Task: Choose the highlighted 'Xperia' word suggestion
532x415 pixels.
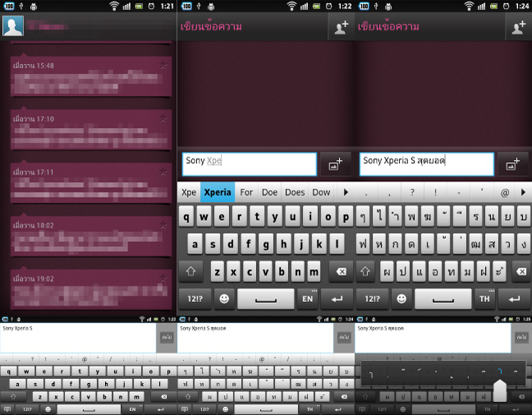Action: click(x=218, y=192)
